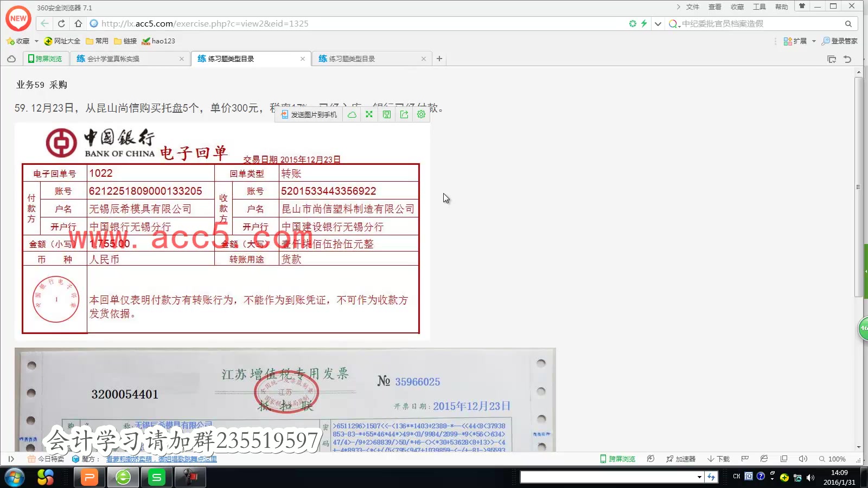This screenshot has height=488, width=868.
Task: Open image toolbar settings gear
Action: [421, 114]
